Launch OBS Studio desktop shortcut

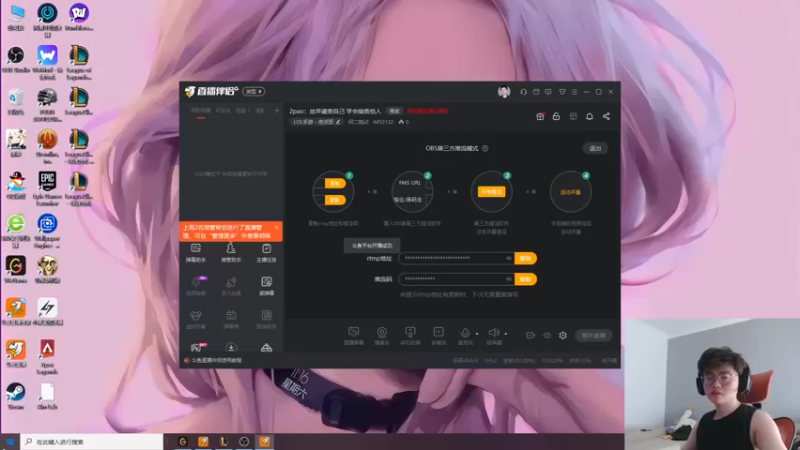pyautogui.click(x=16, y=60)
